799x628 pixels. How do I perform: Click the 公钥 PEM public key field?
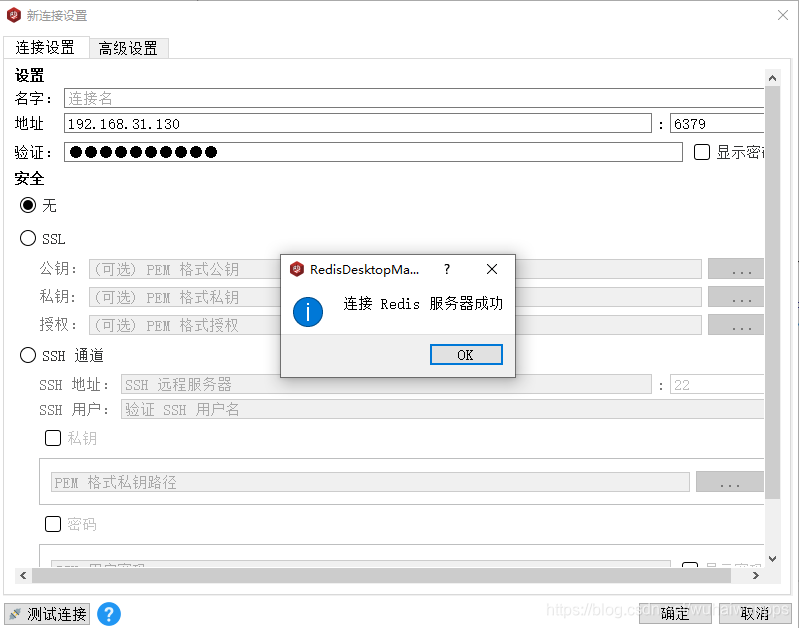click(x=395, y=269)
